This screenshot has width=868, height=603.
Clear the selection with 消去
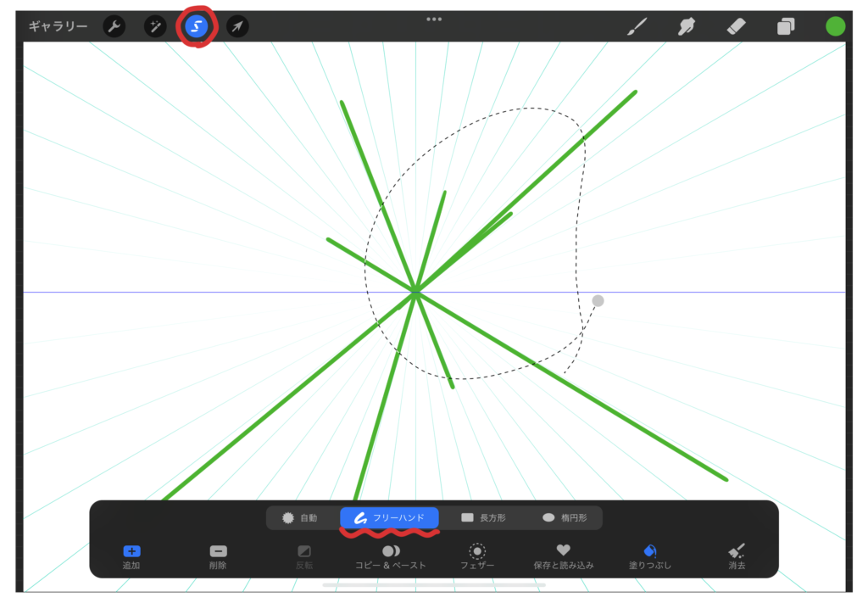pyautogui.click(x=737, y=556)
